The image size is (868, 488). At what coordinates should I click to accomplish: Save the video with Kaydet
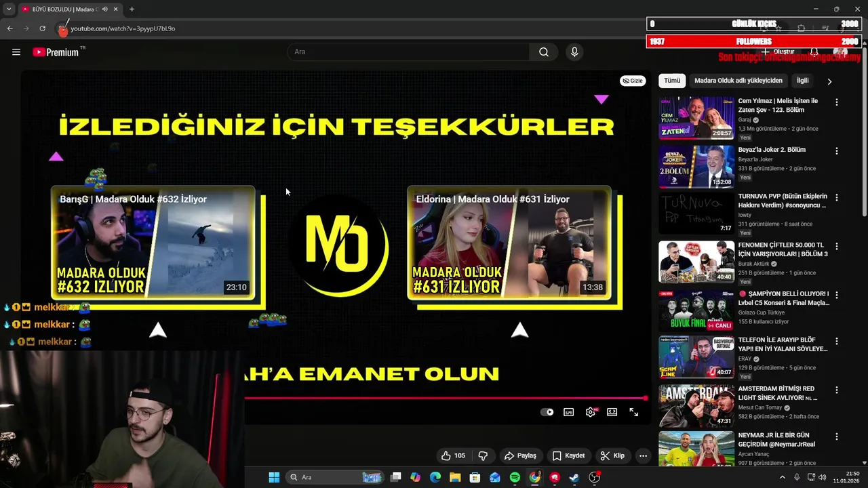(x=568, y=455)
